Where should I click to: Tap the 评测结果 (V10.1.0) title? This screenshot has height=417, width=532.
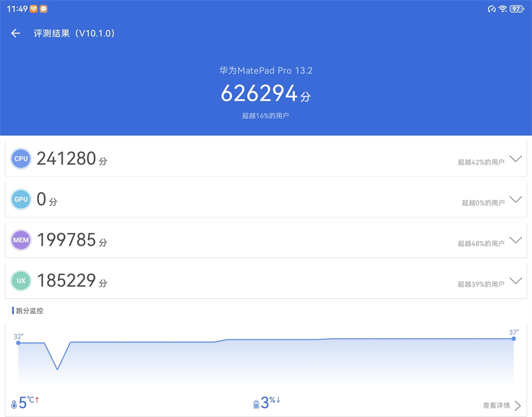point(74,33)
